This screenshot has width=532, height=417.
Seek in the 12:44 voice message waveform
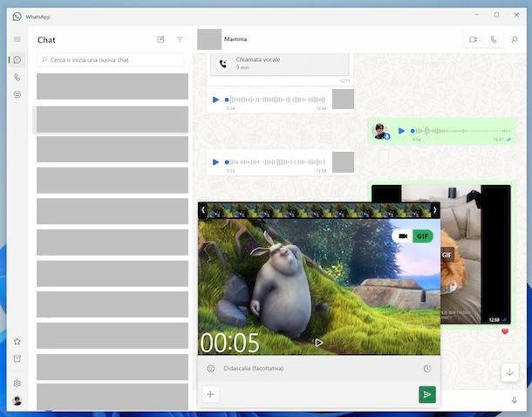[276, 99]
